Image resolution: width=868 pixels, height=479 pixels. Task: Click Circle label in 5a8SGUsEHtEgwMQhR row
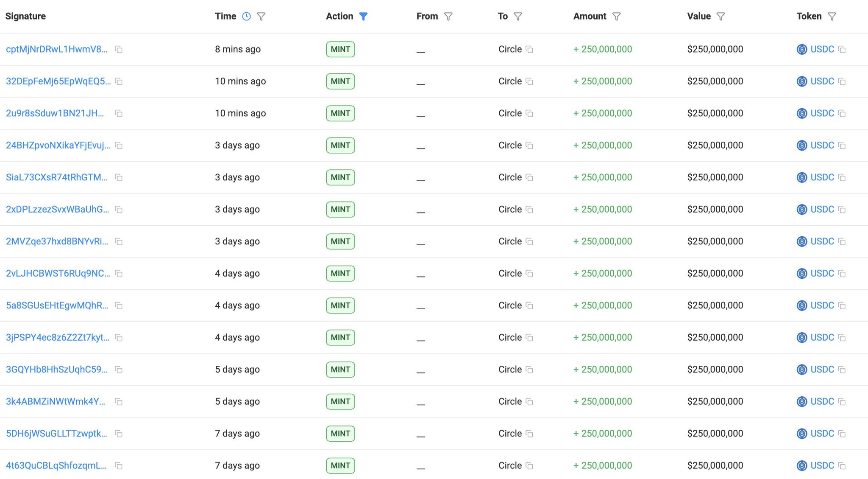click(x=510, y=305)
